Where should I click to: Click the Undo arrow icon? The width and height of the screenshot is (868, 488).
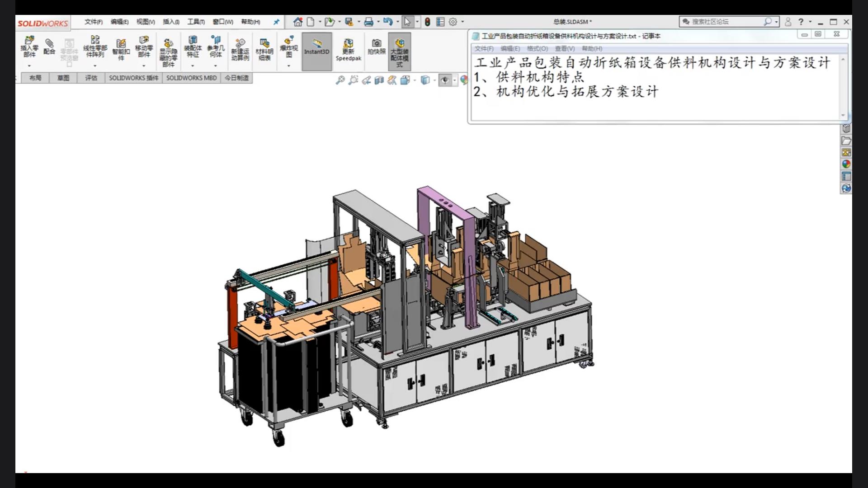click(388, 22)
